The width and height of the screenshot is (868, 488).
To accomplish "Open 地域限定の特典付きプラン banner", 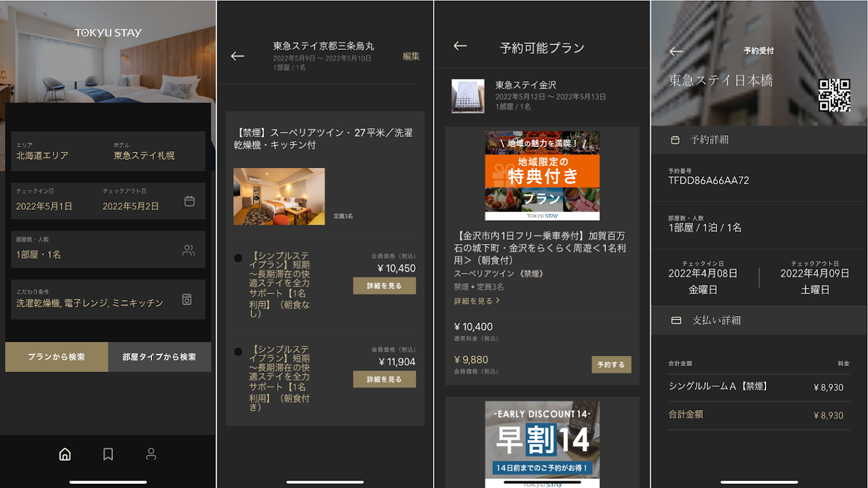I will coord(542,176).
